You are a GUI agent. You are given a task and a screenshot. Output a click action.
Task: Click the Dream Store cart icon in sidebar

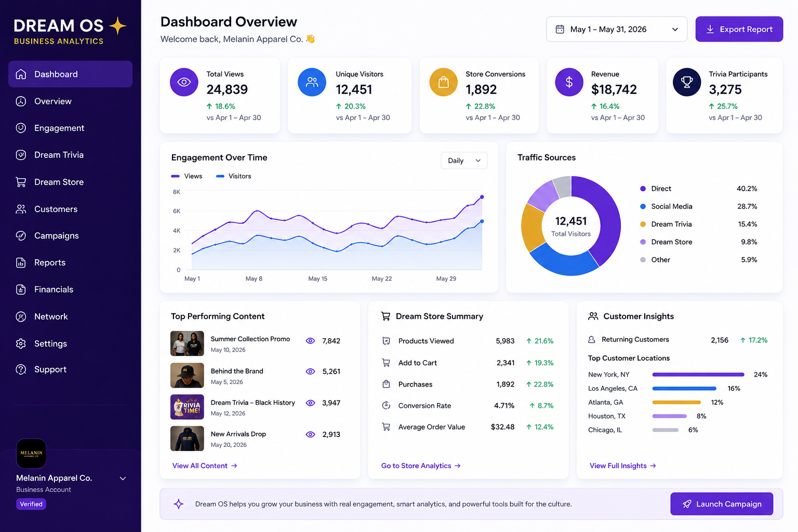point(21,182)
